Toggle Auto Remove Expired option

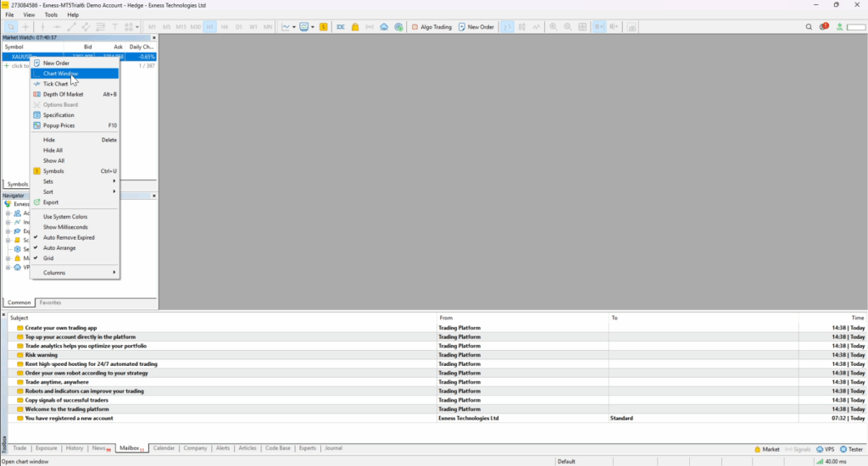pos(69,237)
